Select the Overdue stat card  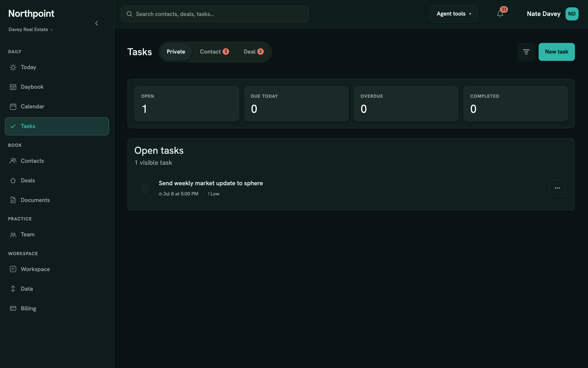tap(406, 104)
